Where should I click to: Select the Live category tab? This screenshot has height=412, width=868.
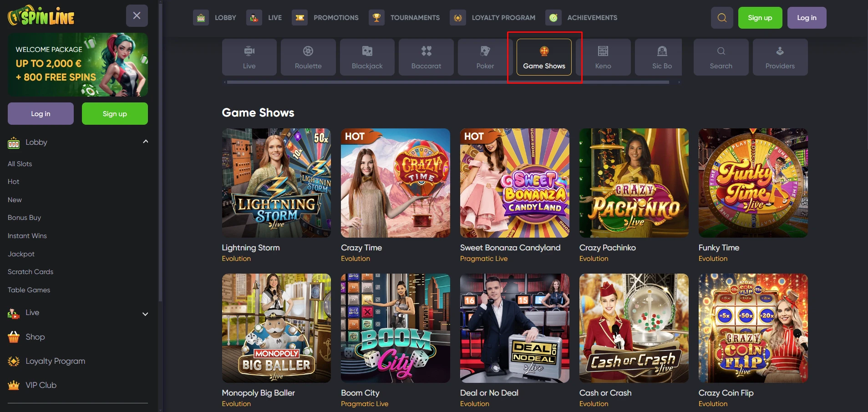249,57
